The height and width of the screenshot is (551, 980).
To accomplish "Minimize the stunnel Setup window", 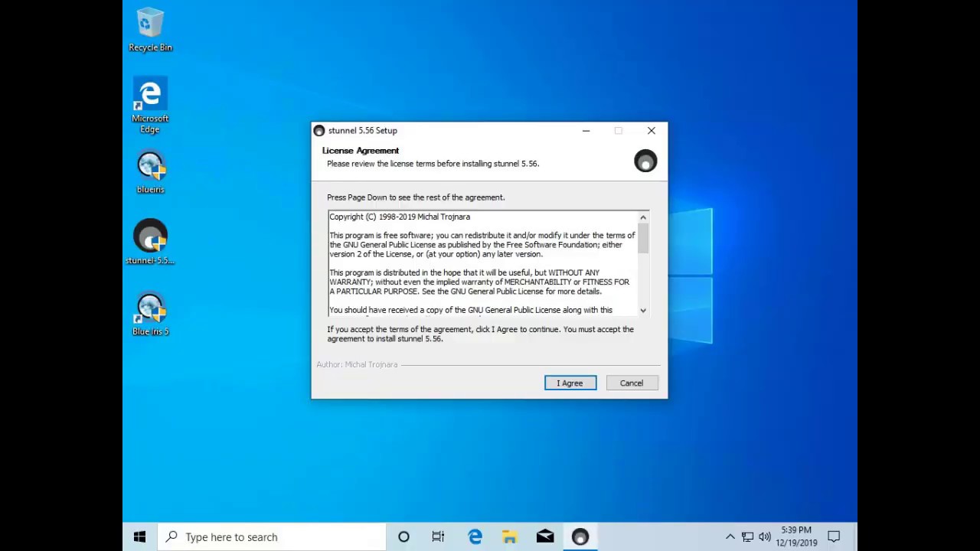I will click(x=586, y=131).
